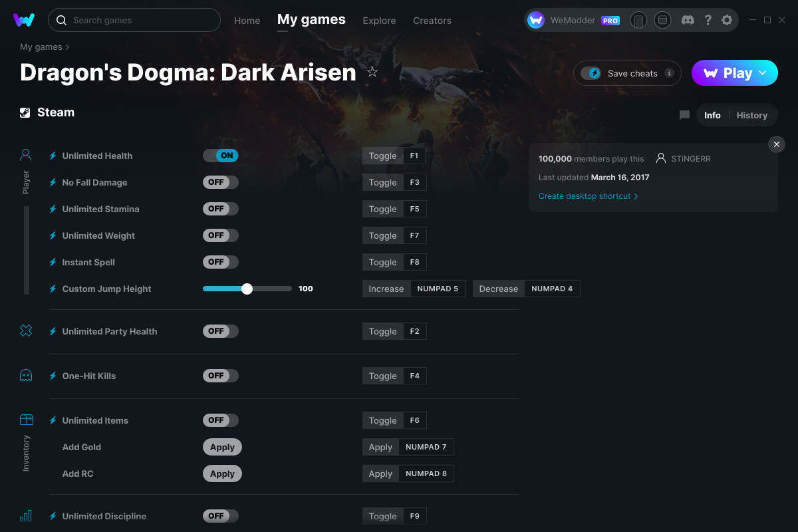Change the Decrease NUMPAD 4 hotkey
The image size is (798, 532).
[552, 289]
